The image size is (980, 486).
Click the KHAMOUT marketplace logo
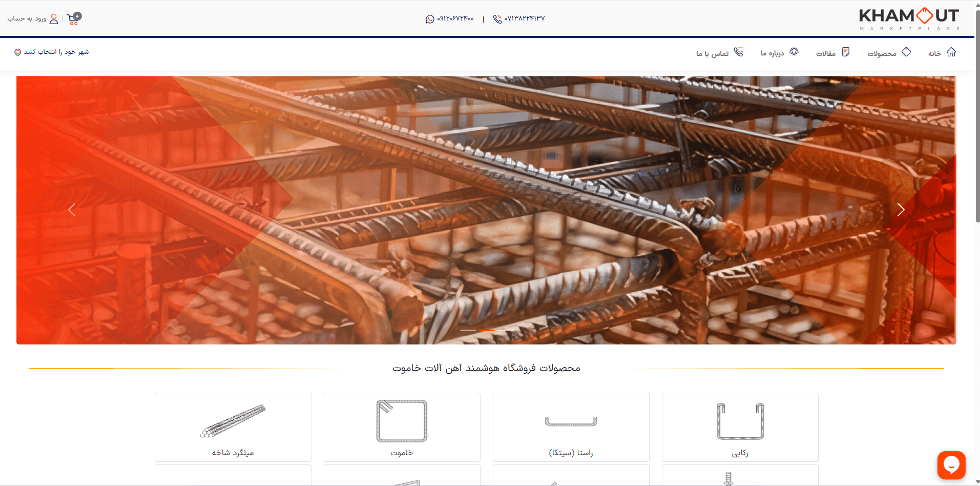coord(909,18)
